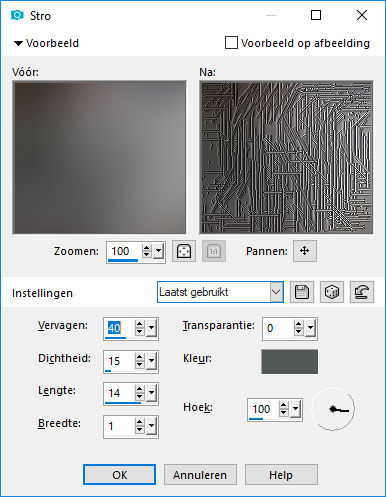Increase Breedte with the up arrow
This screenshot has width=386, height=497.
pyautogui.click(x=140, y=423)
